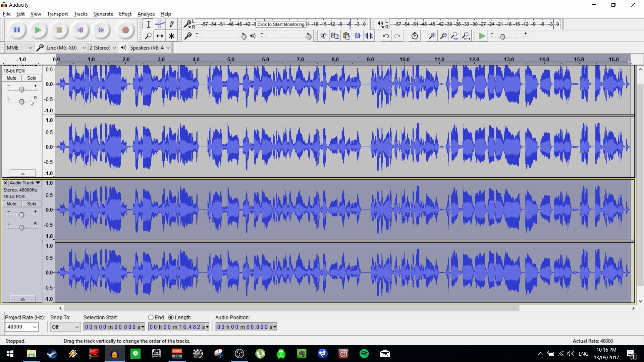Screen dimensions: 644x362
Task: Open the Analyze menu
Action: [x=146, y=14]
